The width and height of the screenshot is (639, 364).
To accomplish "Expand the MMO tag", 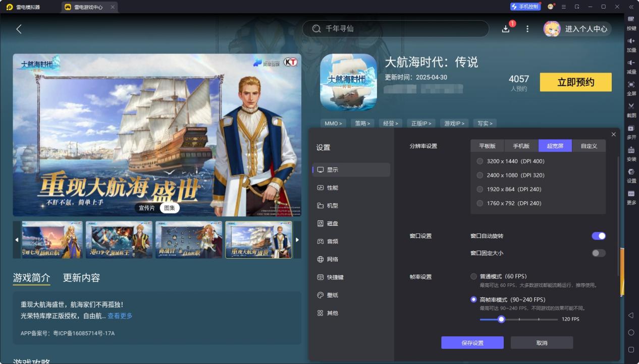I will click(333, 123).
